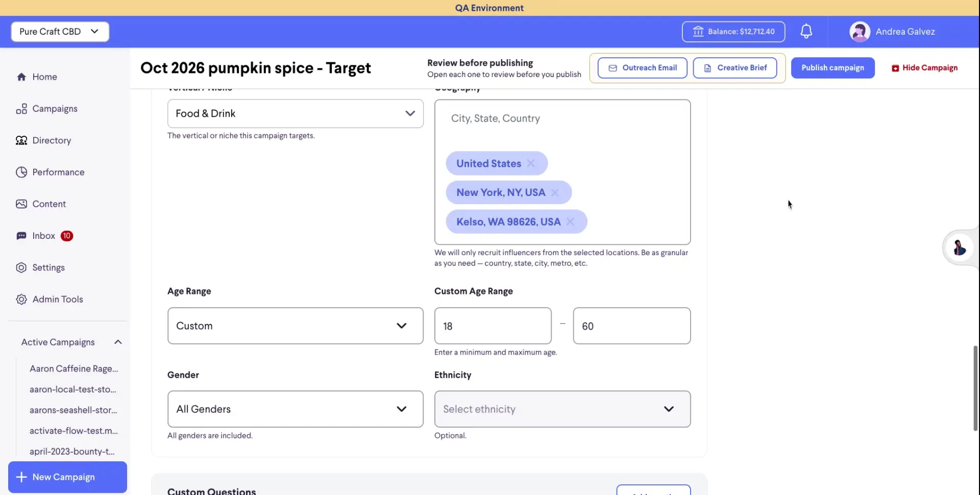Click the page vertical scrollbar
Viewport: 980px width, 495px height.
[975, 388]
